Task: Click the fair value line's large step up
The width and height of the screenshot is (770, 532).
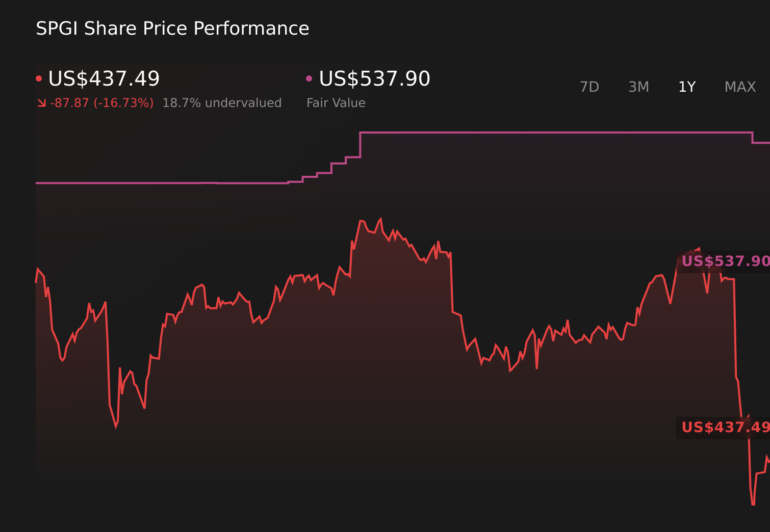Action: coord(360,145)
